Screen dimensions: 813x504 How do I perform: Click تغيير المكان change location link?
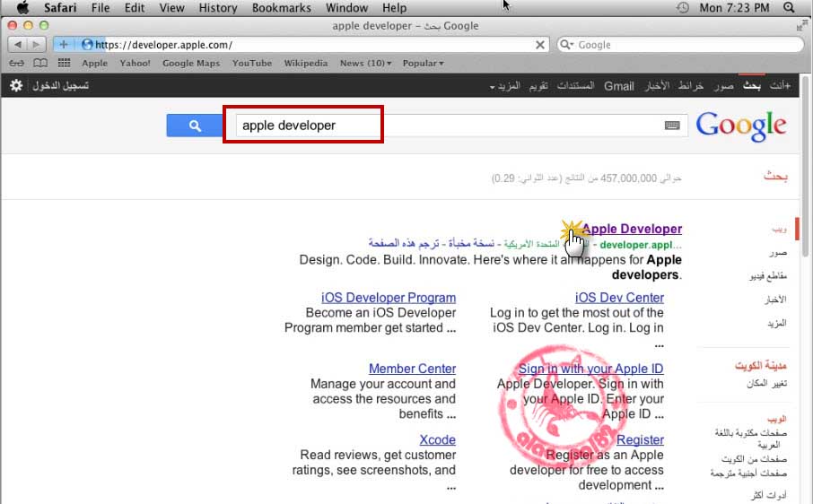[767, 383]
